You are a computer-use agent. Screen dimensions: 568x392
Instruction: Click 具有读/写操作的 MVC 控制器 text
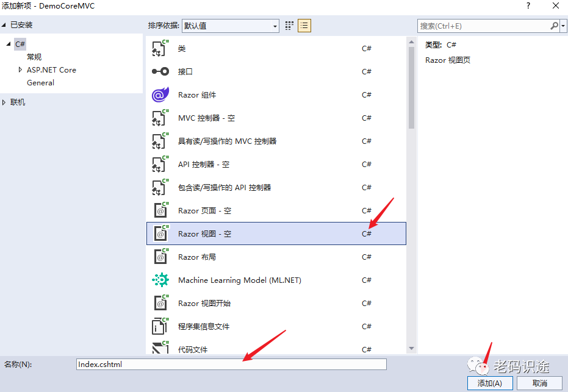click(x=227, y=141)
